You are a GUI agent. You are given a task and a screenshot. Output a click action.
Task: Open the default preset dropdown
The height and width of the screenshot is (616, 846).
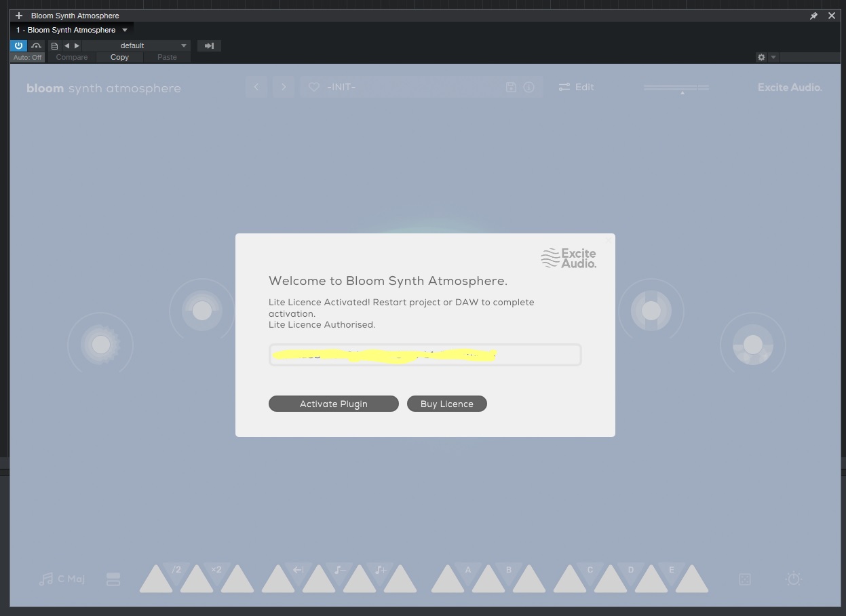(136, 45)
